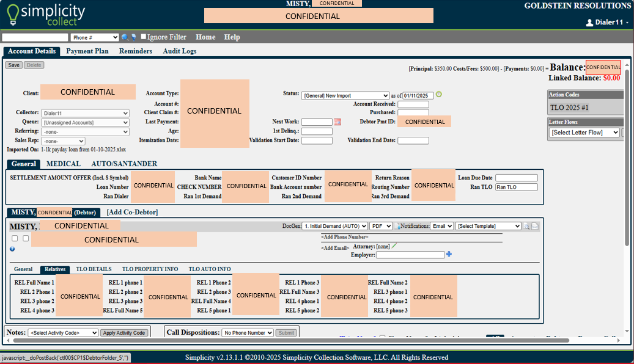Expand the Select Letter Flow dropdown
634x364 pixels.
(x=584, y=133)
